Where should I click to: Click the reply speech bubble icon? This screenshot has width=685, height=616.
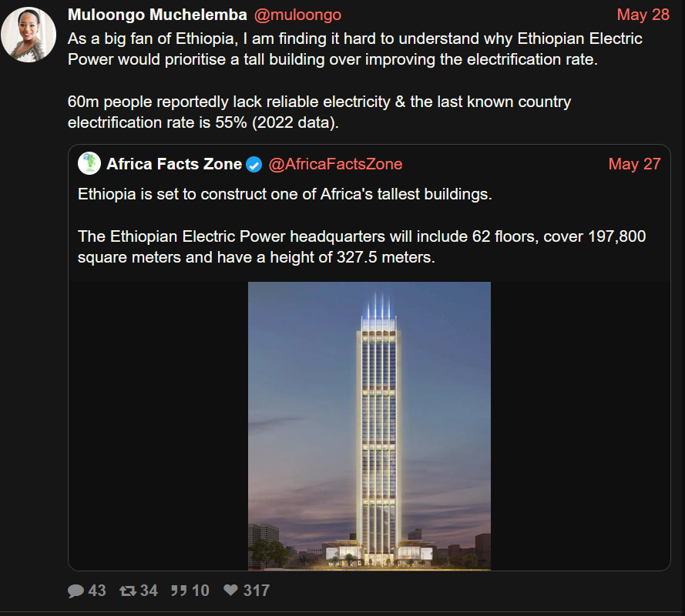[76, 591]
